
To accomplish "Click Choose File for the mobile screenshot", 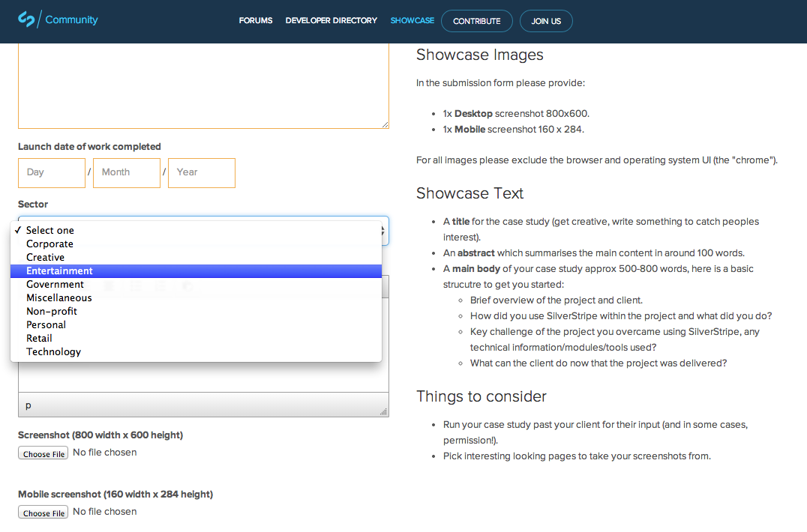I will coord(43,513).
